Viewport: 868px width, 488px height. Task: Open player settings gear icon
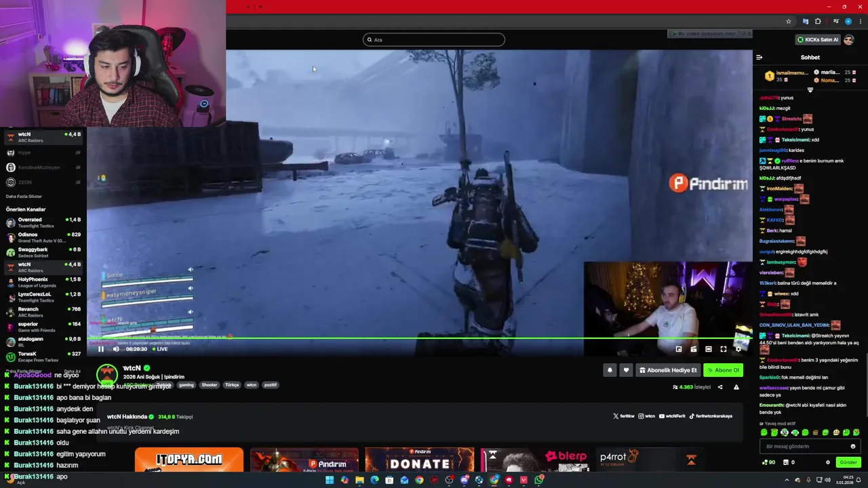pyautogui.click(x=738, y=349)
